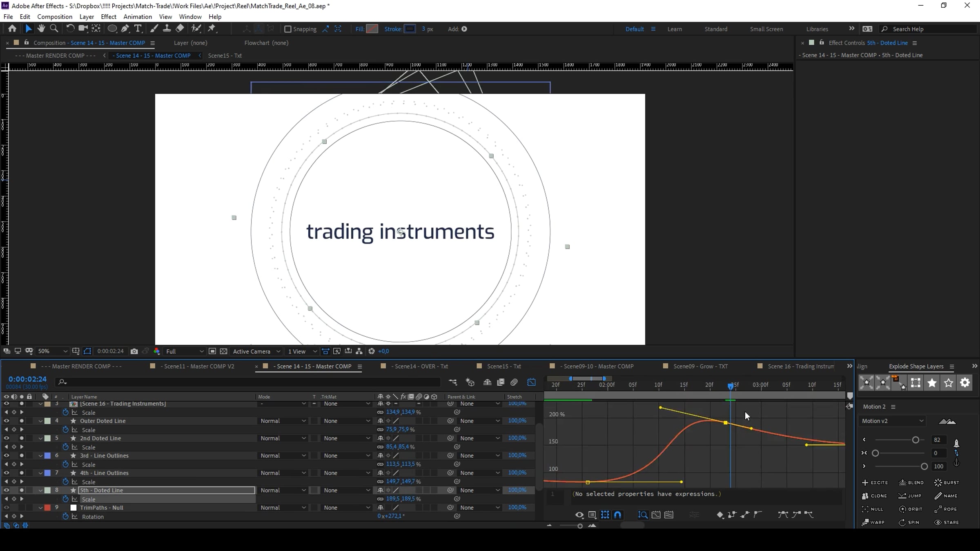Hide the Outer Doted Line layer
The width and height of the screenshot is (980, 551).
[6, 421]
